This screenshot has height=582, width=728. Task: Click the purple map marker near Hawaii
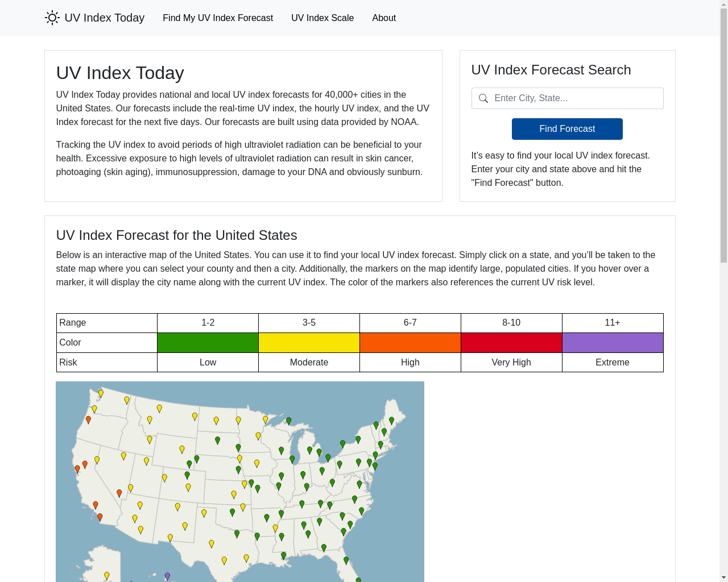(x=167, y=576)
